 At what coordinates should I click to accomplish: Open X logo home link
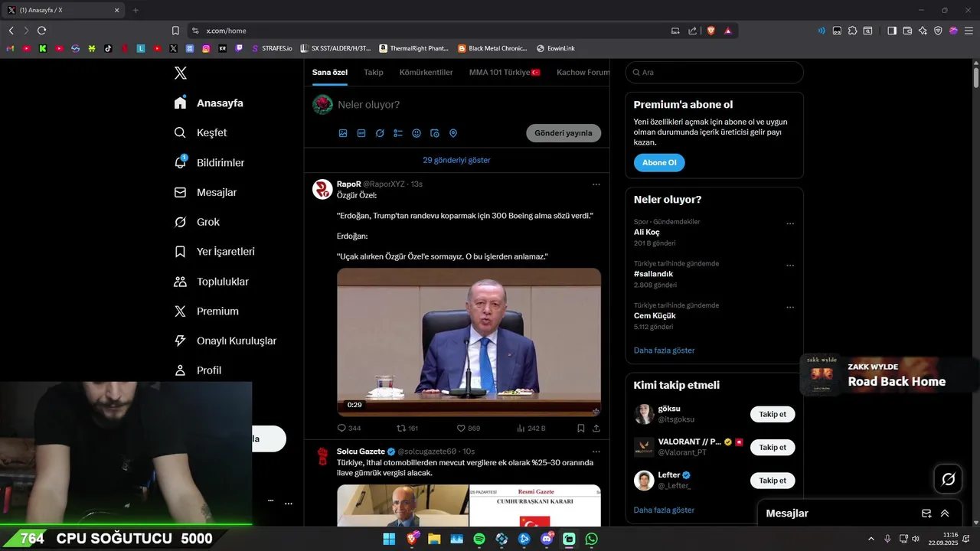(x=181, y=73)
